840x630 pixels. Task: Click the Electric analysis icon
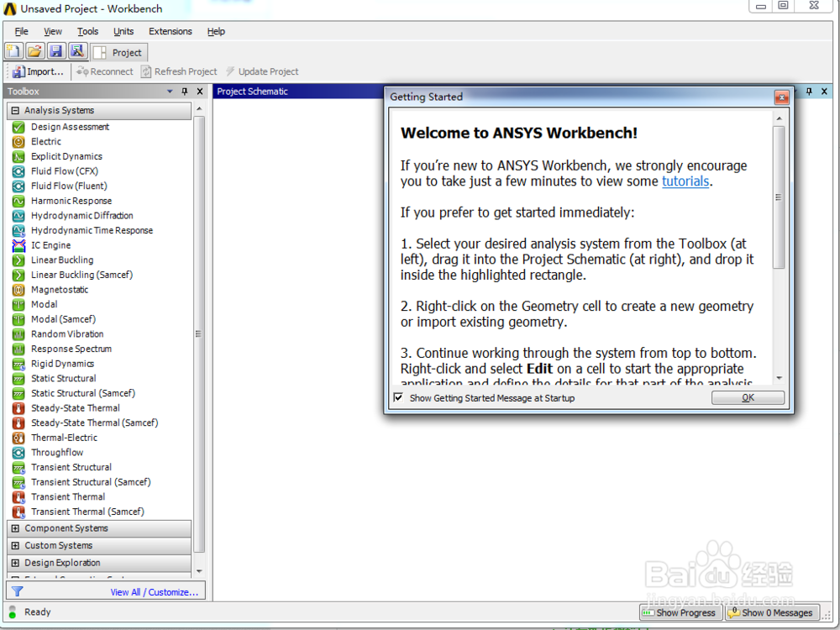pos(18,141)
